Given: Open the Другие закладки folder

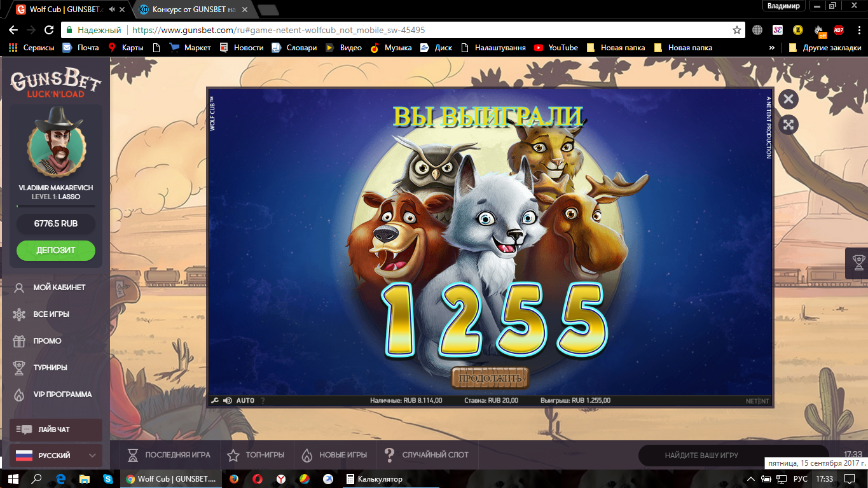Looking at the screenshot, I should [x=825, y=48].
